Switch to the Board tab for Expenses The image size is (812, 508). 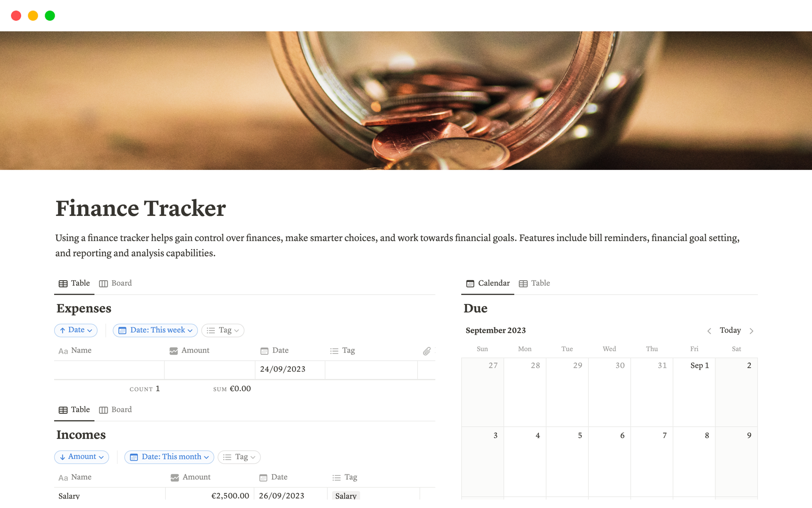(x=121, y=284)
